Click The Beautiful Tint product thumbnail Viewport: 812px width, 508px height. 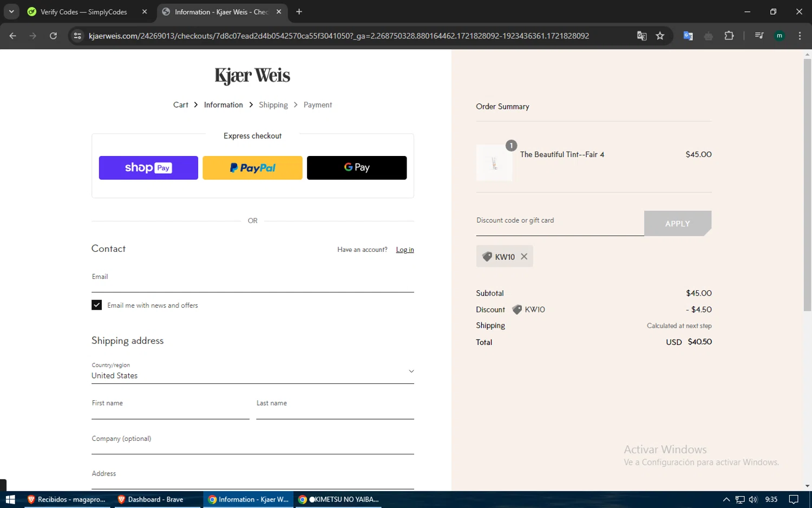(494, 163)
